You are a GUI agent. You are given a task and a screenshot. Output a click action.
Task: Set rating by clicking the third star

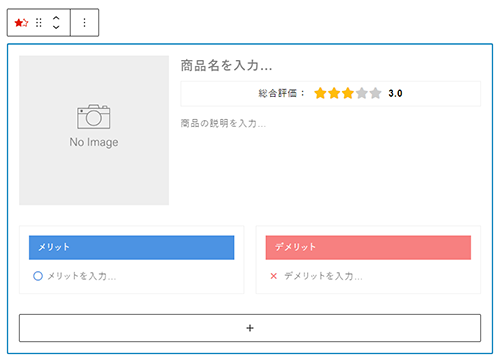point(348,93)
